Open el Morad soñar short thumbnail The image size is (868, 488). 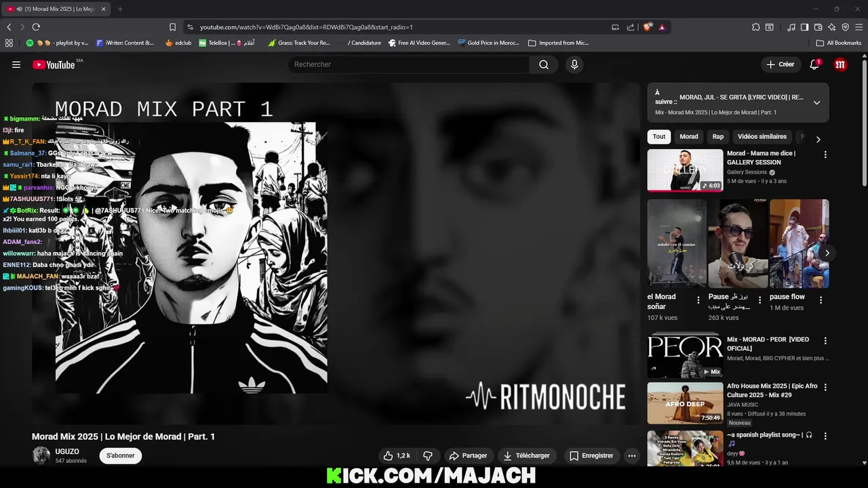pos(677,243)
